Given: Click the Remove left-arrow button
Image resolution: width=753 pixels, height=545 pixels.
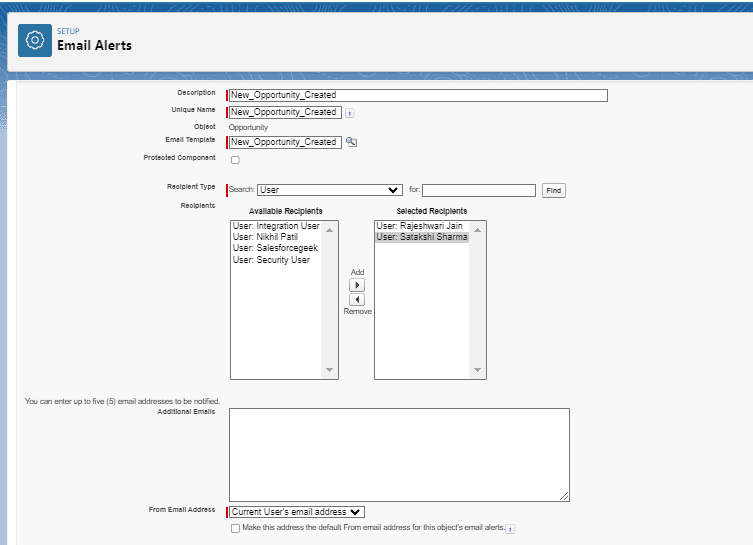Looking at the screenshot, I should 357,299.
